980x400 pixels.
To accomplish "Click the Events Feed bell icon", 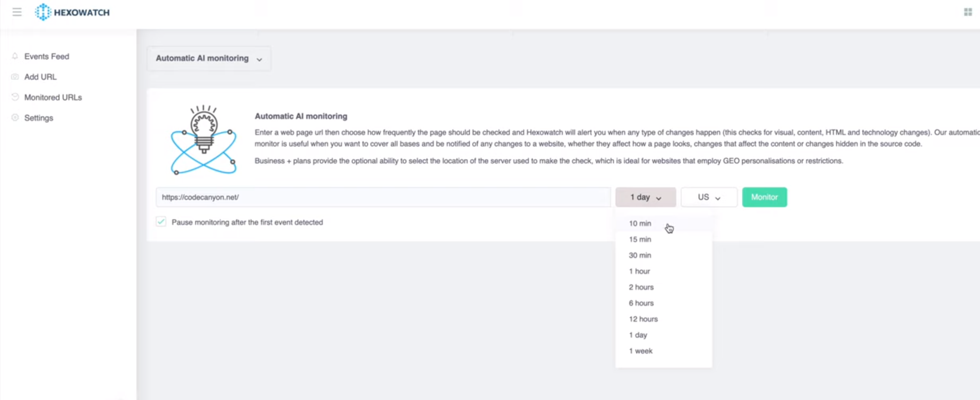I will (15, 56).
